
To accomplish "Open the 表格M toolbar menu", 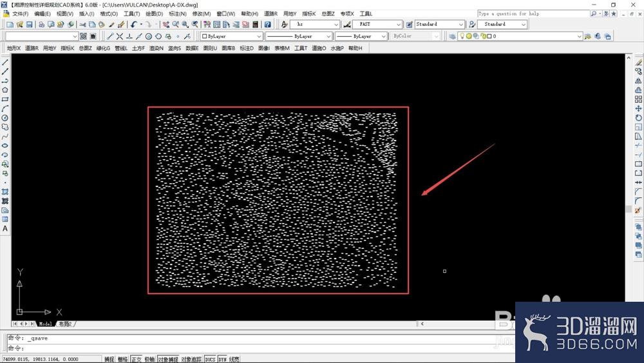I will (x=282, y=48).
